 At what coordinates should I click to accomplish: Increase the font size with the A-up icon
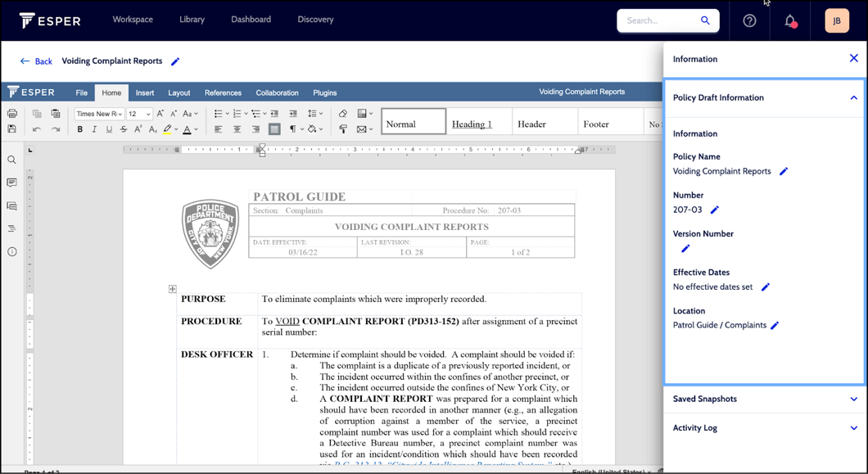click(x=160, y=114)
